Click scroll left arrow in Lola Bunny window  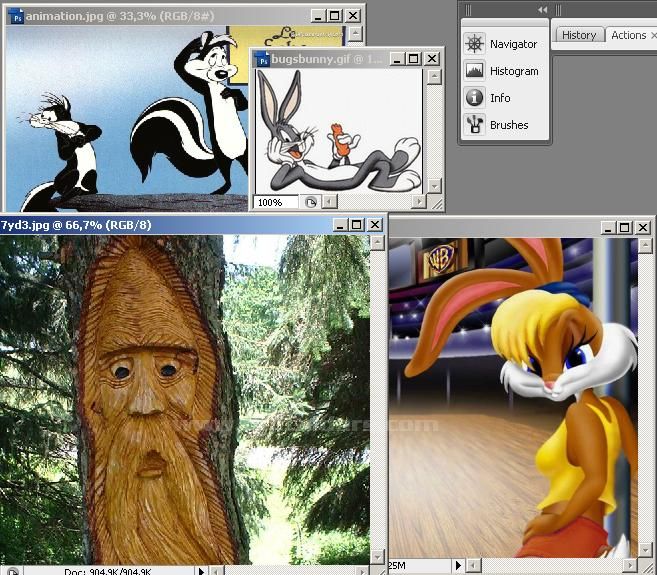point(473,566)
